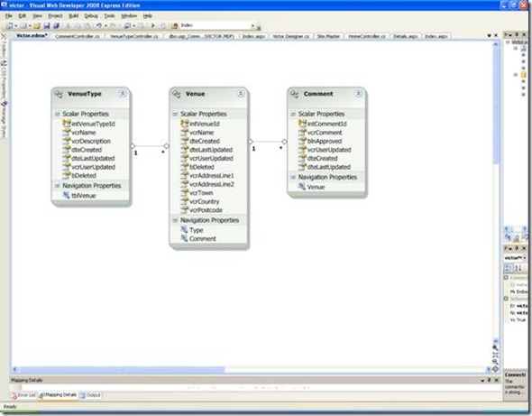Open the Edit menu

point(22,16)
